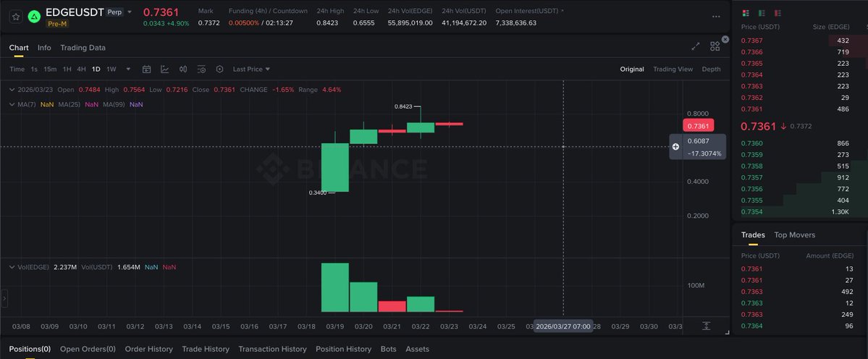View the Trade History tab
This screenshot has height=359, width=868.
point(206,349)
